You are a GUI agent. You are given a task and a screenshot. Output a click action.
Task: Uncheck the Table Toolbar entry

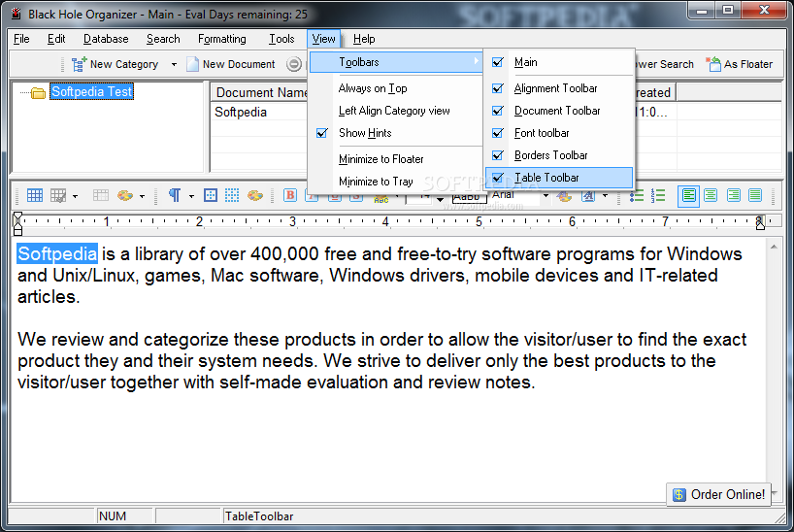559,178
